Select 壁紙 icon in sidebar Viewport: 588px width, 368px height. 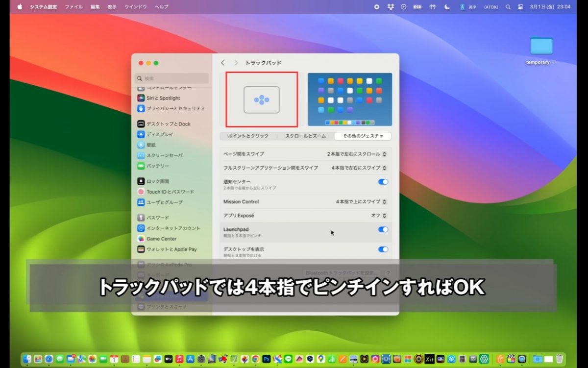(x=141, y=145)
